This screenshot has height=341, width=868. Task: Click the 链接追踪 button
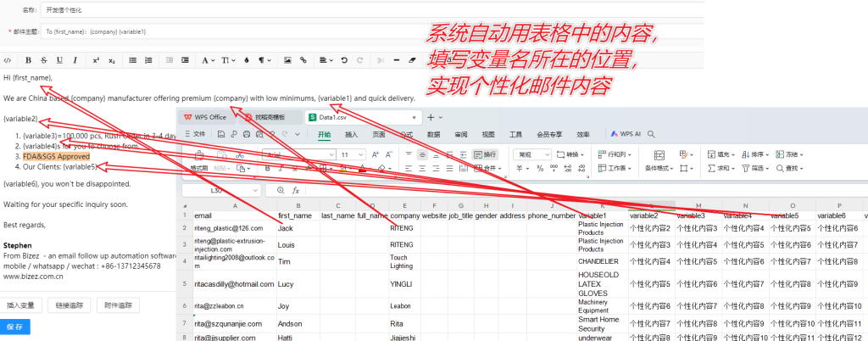click(x=70, y=305)
